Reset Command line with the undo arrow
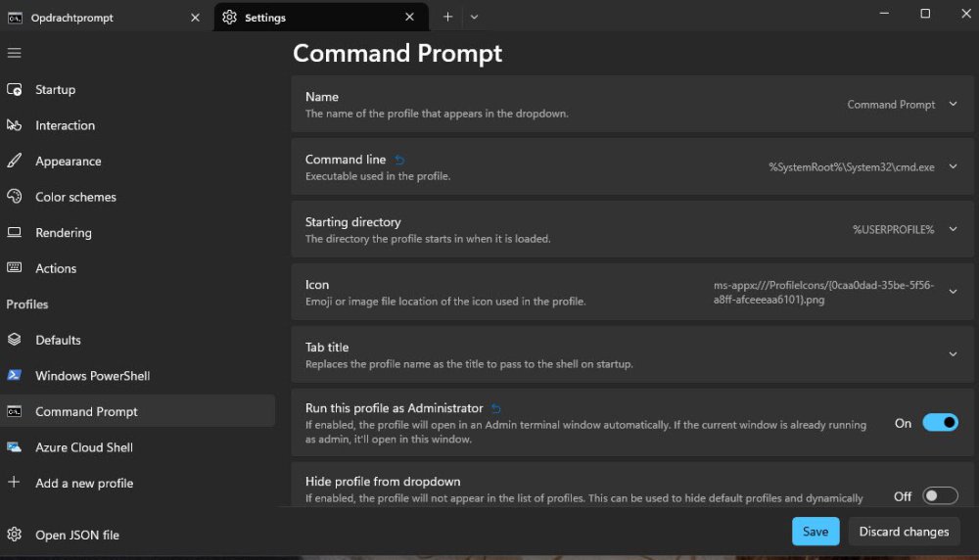 (399, 160)
